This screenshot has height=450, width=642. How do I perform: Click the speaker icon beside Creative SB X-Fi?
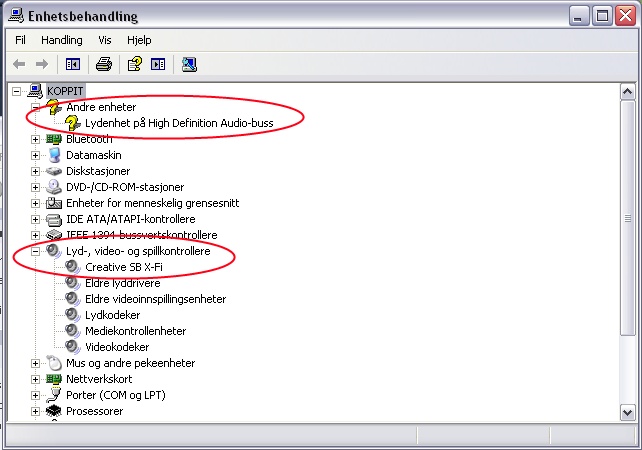(72, 267)
